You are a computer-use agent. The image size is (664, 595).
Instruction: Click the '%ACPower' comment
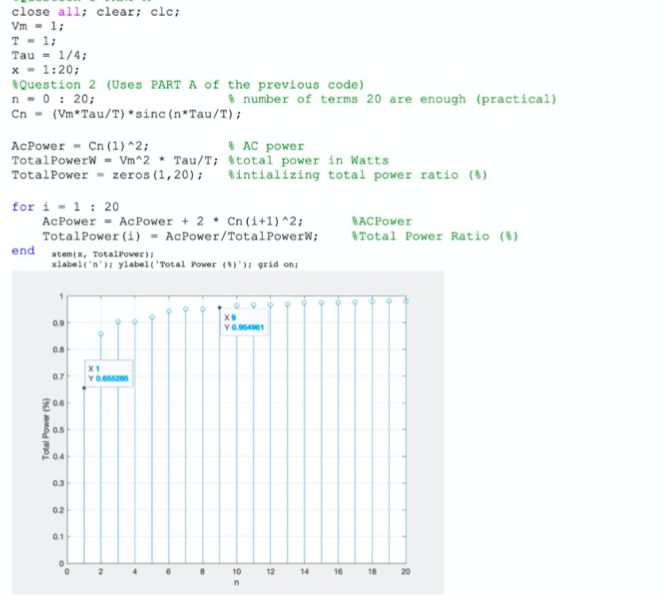click(382, 221)
